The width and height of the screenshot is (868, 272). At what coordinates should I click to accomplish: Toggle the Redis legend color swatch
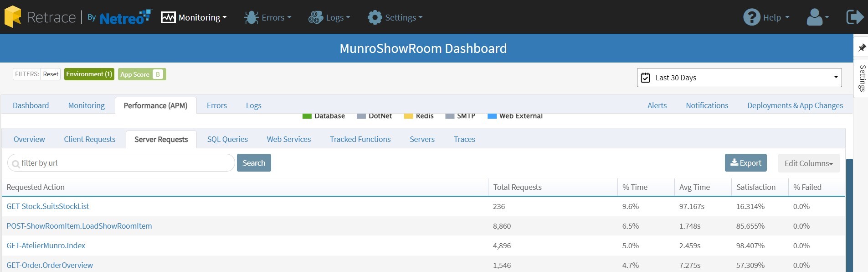tap(408, 116)
